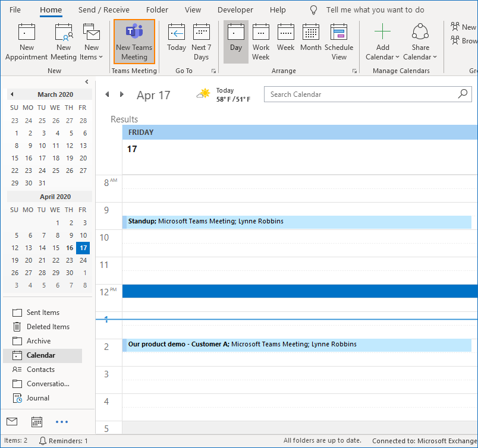Go to previous month in mini calendar
Screen dimensions: 478x448
(x=12, y=94)
